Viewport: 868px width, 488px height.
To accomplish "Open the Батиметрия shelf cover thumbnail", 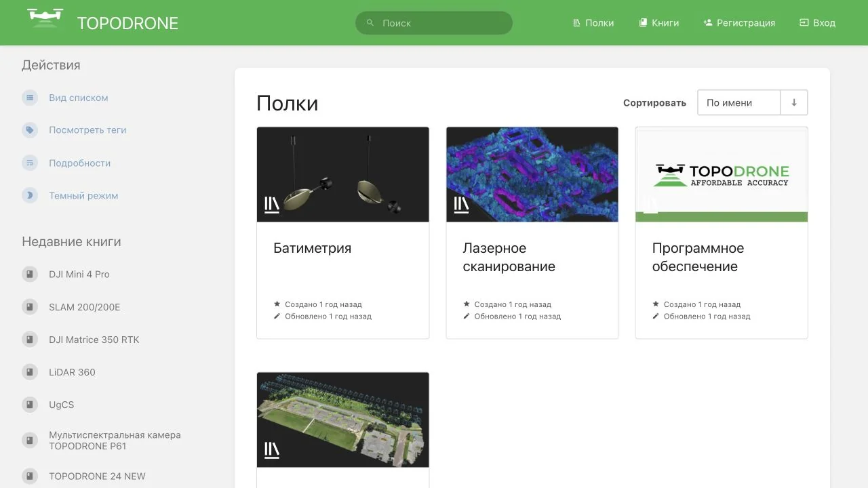I will [343, 174].
